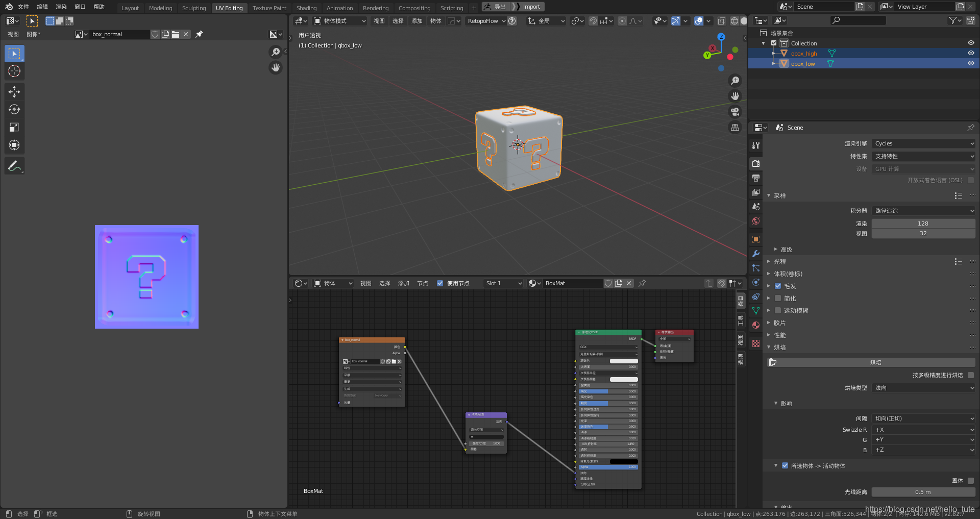Select the box select tool in UV editor
The width and height of the screenshot is (980, 519).
coord(14,54)
